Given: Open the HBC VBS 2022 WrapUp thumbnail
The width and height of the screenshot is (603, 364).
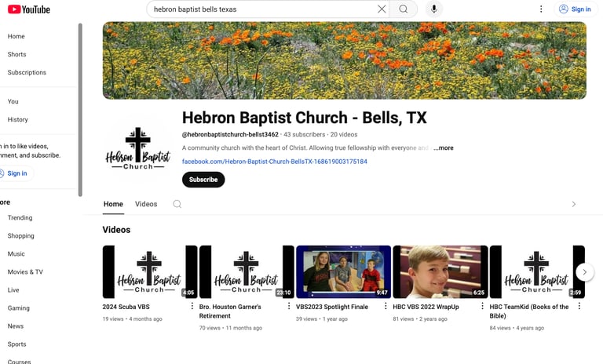Looking at the screenshot, I should pos(440,271).
